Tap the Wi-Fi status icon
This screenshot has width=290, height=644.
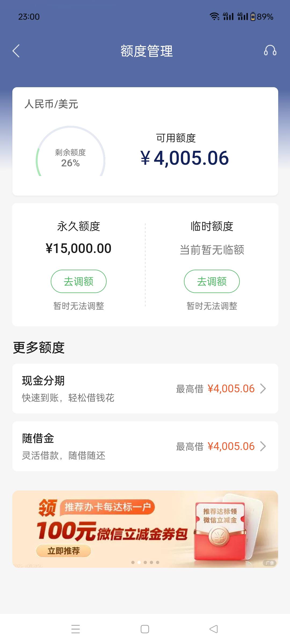(215, 17)
